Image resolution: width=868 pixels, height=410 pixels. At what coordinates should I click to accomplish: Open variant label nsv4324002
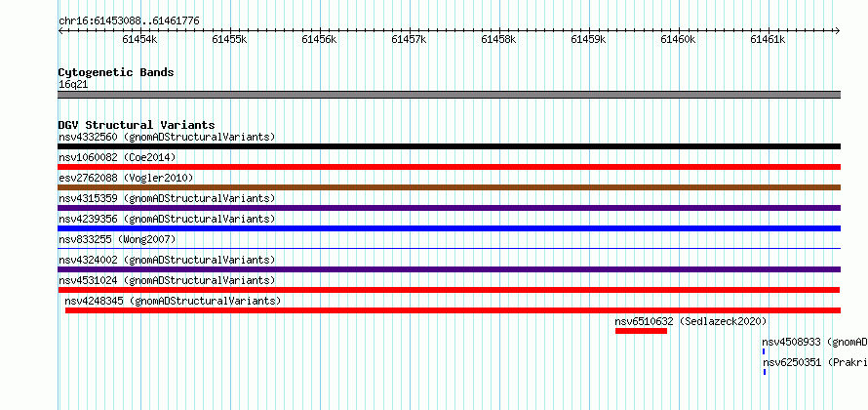point(167,260)
